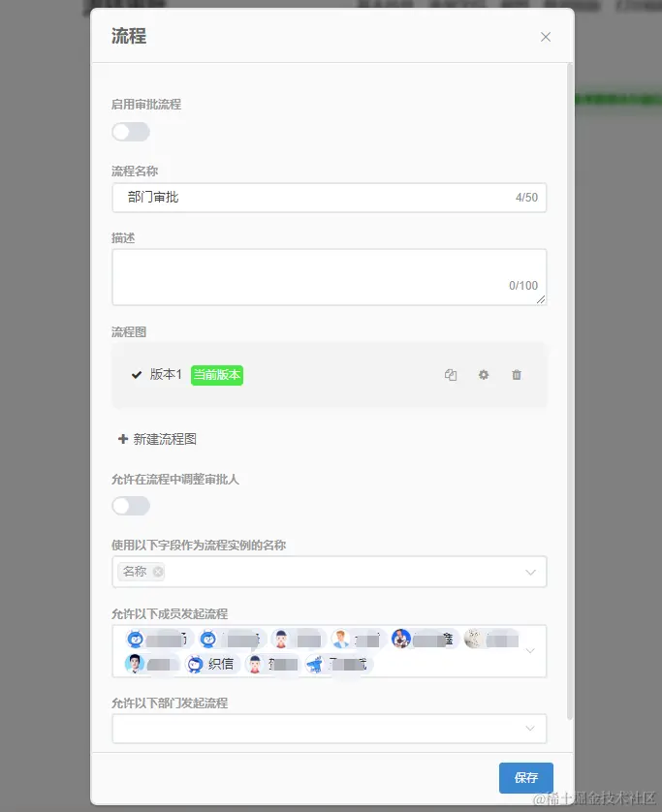
Task: Focus the 描述 text area
Action: (330, 277)
